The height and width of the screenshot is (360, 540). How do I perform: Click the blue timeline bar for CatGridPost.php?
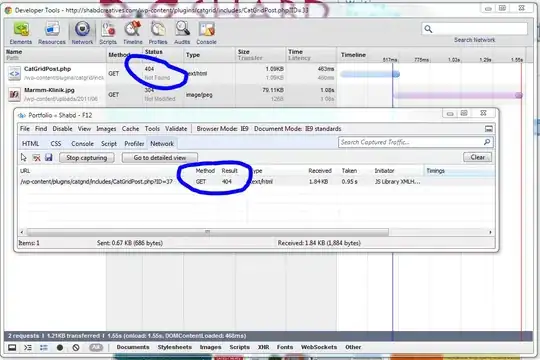(370, 74)
